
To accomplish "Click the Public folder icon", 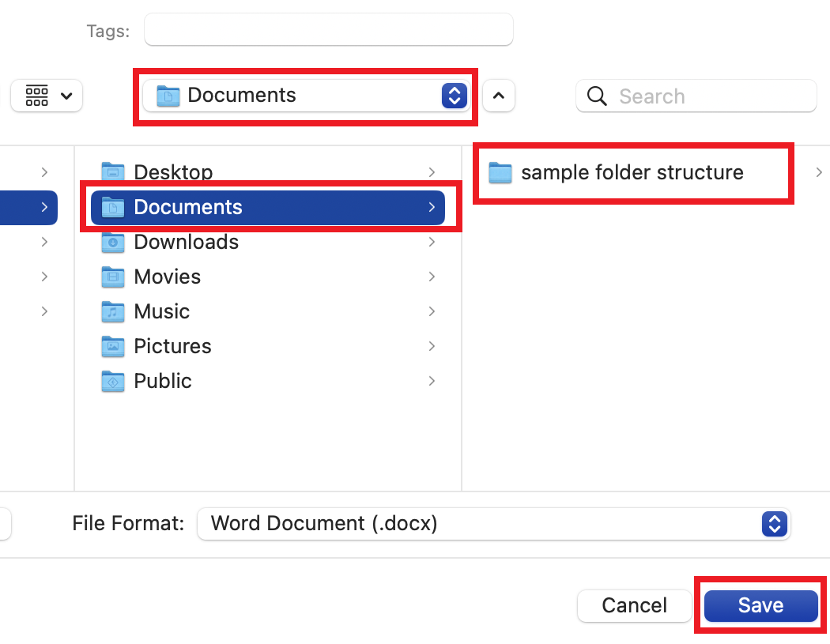I will [113, 381].
